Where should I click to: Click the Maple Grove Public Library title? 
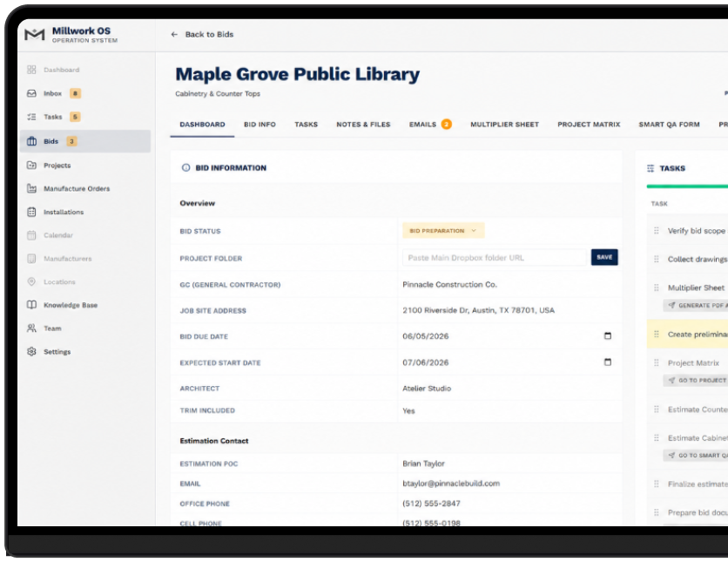point(297,74)
